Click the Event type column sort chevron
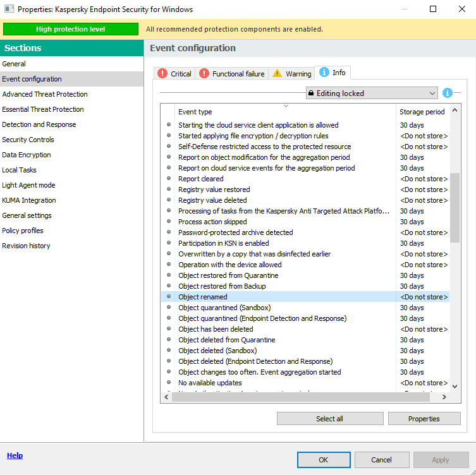476x475 pixels. [x=286, y=106]
